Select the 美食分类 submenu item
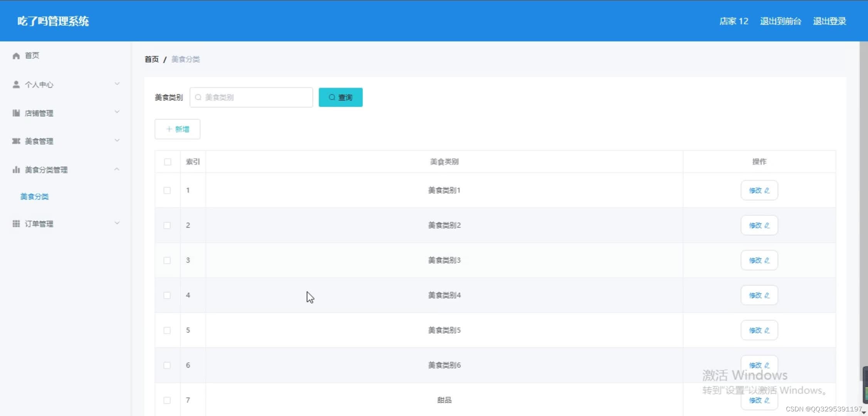Viewport: 868px width, 416px height. pos(35,196)
